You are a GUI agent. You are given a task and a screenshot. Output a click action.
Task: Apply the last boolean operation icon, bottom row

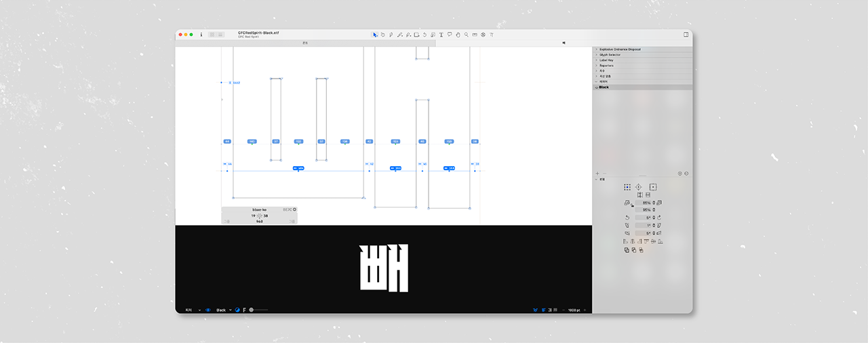click(x=641, y=250)
